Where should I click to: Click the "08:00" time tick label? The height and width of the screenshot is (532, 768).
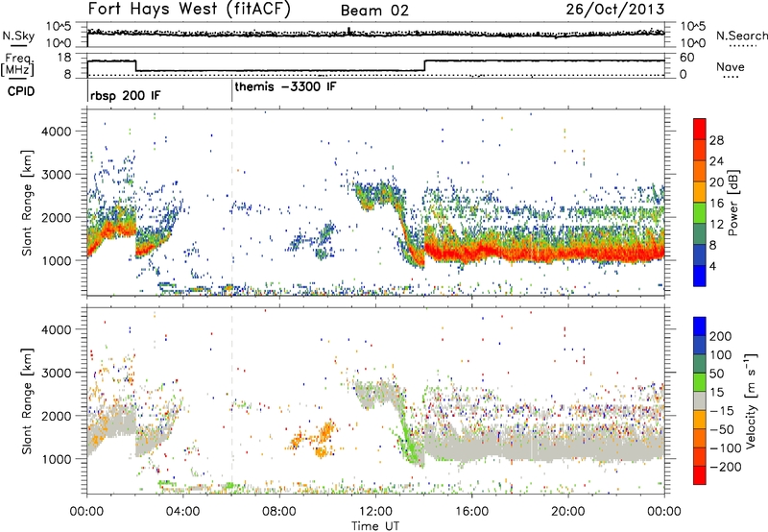(x=279, y=512)
